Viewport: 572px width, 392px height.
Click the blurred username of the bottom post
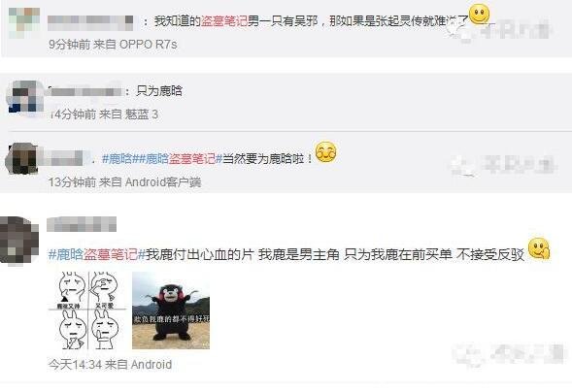[x=82, y=224]
